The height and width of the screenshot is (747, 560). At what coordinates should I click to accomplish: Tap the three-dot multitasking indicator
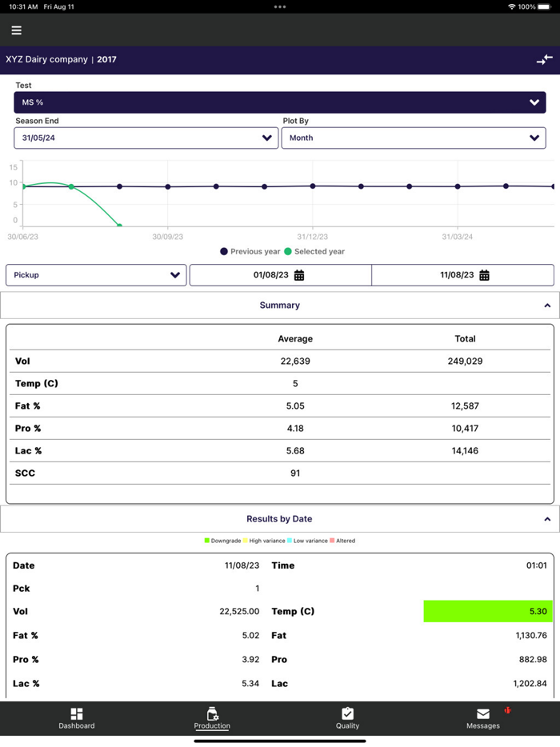280,6
